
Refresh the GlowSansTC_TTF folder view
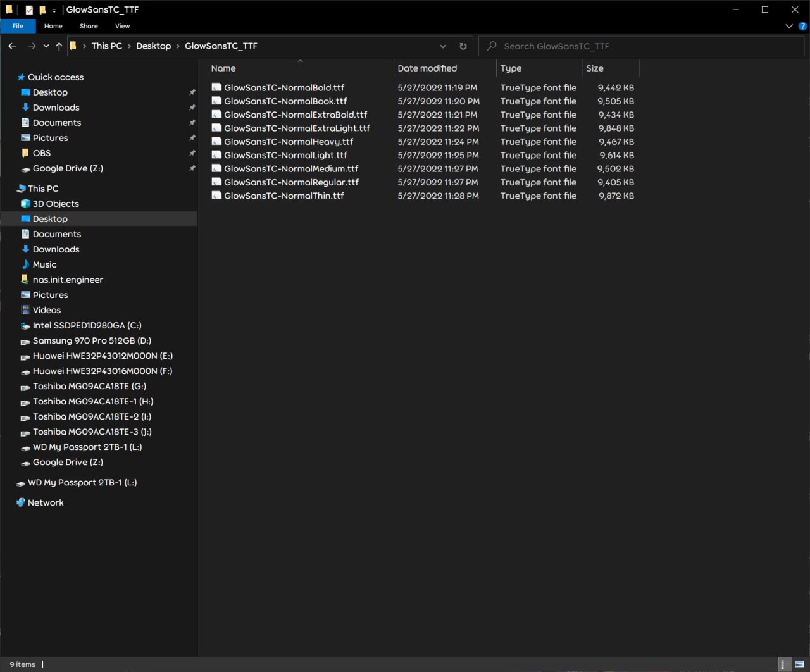pyautogui.click(x=463, y=46)
